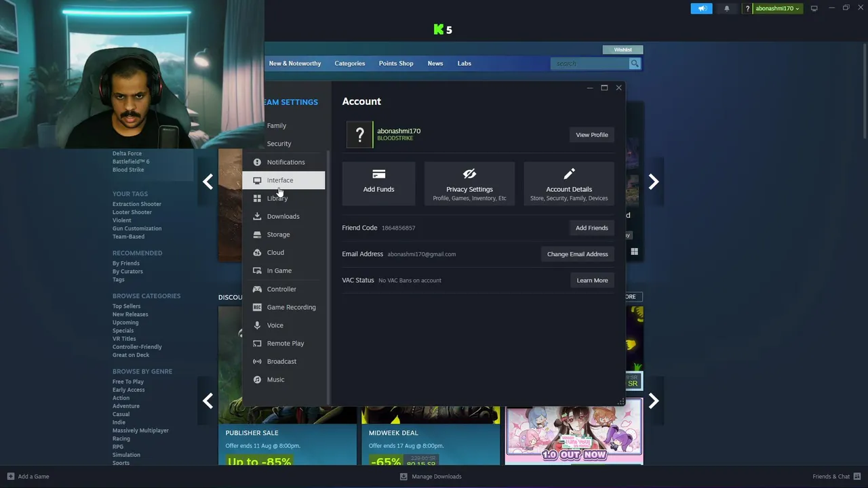Open the Broadcast settings tab
This screenshot has width=868, height=488.
coord(283,361)
